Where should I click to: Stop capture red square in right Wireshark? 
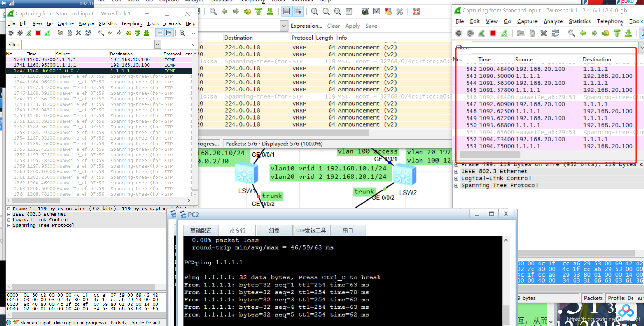[x=493, y=33]
